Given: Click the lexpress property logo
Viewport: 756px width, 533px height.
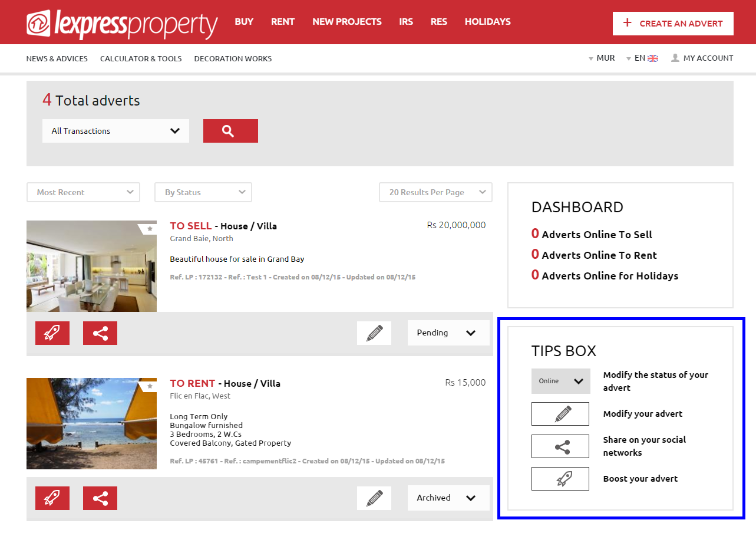Looking at the screenshot, I should coord(122,24).
